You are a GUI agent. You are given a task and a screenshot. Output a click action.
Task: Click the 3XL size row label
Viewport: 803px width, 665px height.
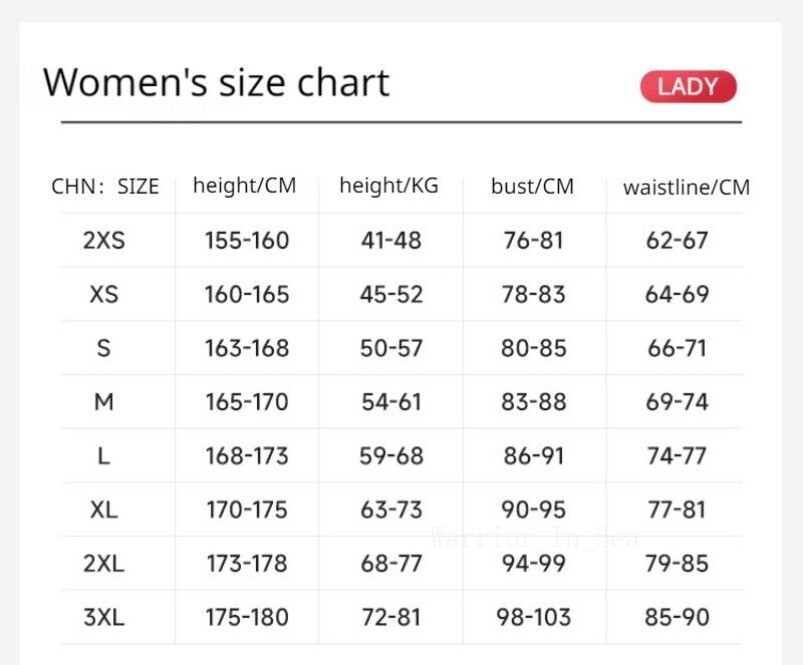coord(104,617)
